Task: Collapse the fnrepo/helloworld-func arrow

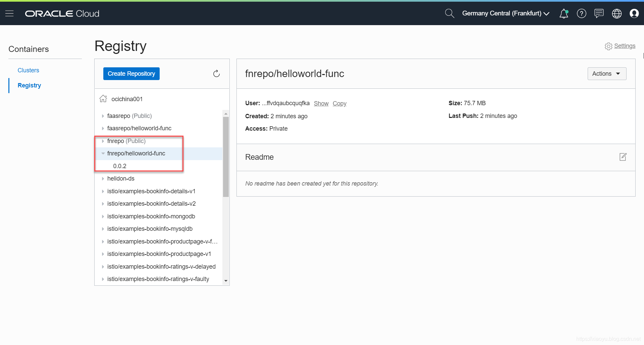Action: pos(103,153)
